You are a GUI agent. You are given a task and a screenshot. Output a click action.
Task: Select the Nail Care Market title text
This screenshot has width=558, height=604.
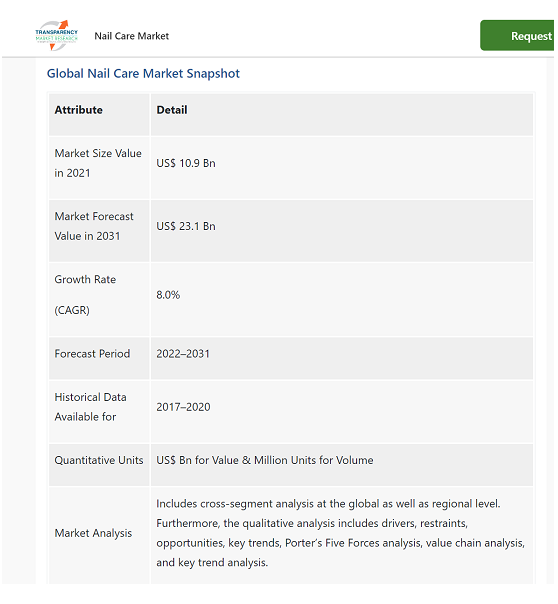(x=132, y=36)
